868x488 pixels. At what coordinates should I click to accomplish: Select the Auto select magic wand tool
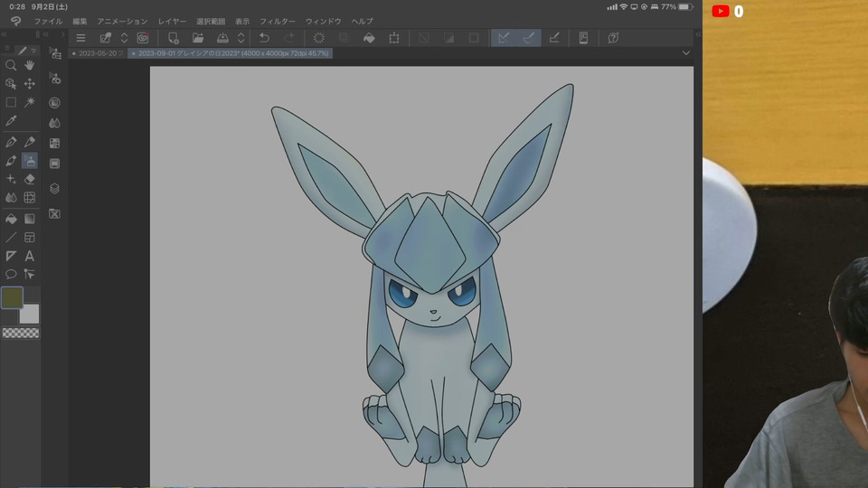[29, 102]
